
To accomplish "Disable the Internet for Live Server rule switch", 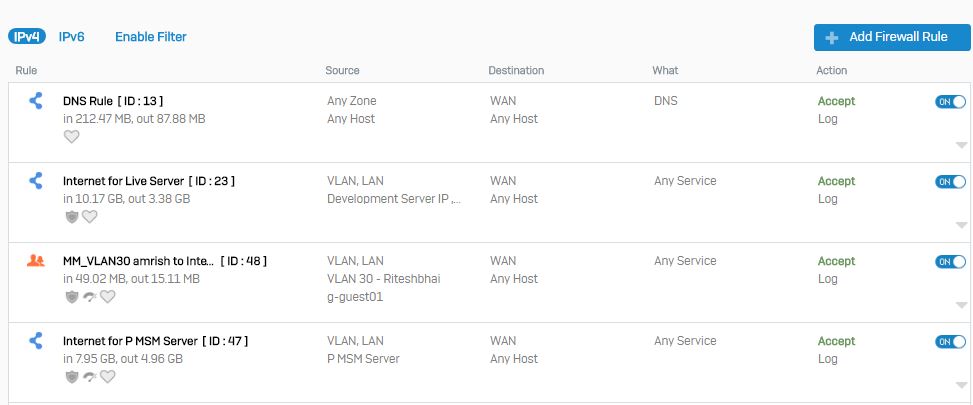I will point(951,182).
